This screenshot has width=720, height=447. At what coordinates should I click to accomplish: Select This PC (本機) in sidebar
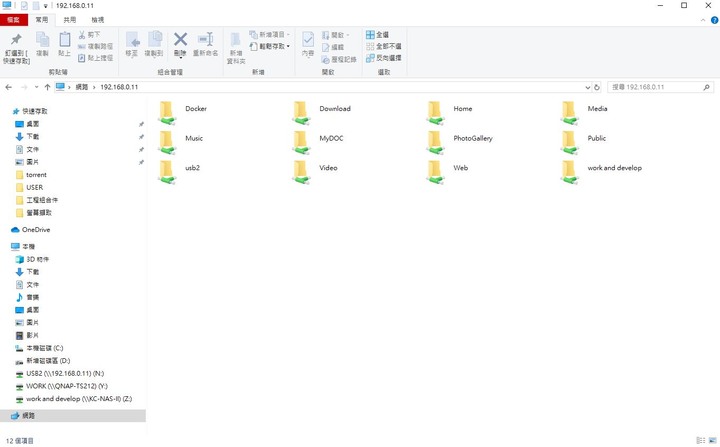pyautogui.click(x=23, y=247)
